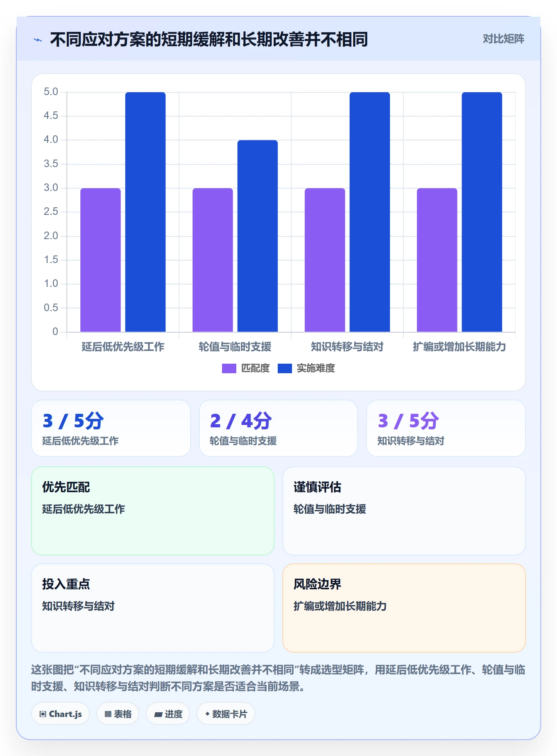Click the 实施难度 legend label
This screenshot has width=557, height=756.
click(x=316, y=368)
